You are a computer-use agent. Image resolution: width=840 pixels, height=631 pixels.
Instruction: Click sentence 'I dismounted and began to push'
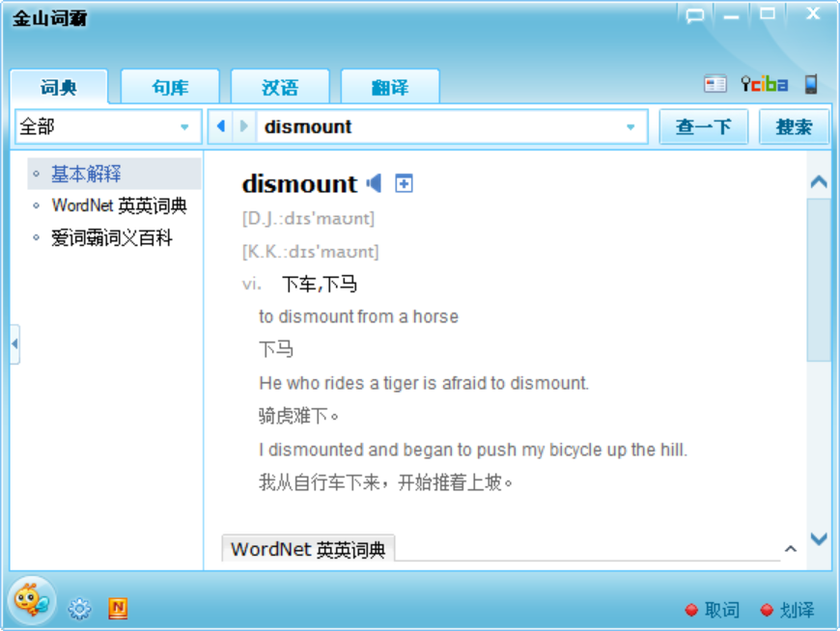coord(473,450)
